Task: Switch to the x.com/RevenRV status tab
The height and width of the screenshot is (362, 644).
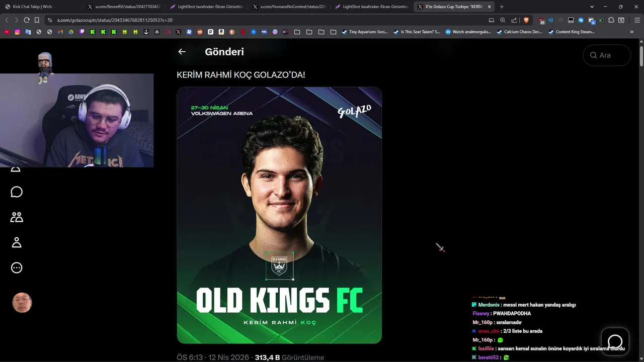Action: tap(124, 7)
